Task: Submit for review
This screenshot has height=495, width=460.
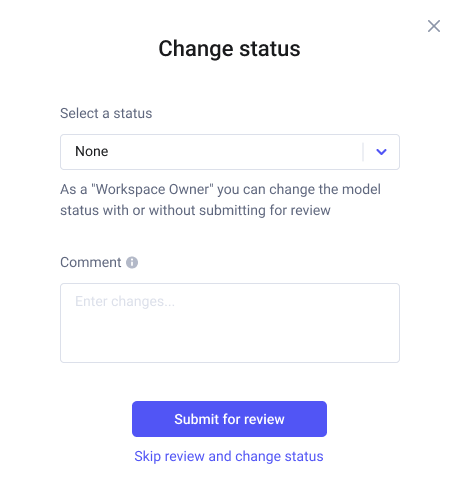Action: [229, 419]
